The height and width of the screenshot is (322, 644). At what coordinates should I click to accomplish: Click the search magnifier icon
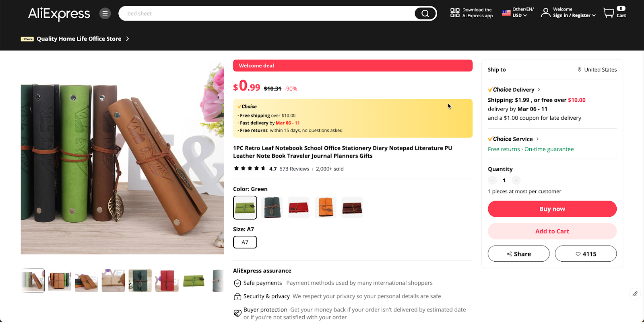click(425, 13)
